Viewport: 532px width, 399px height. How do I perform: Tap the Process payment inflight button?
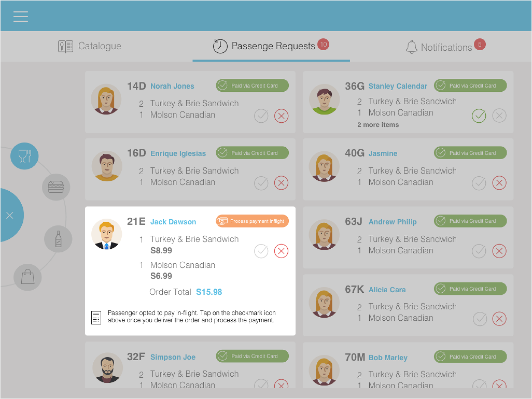252,221
